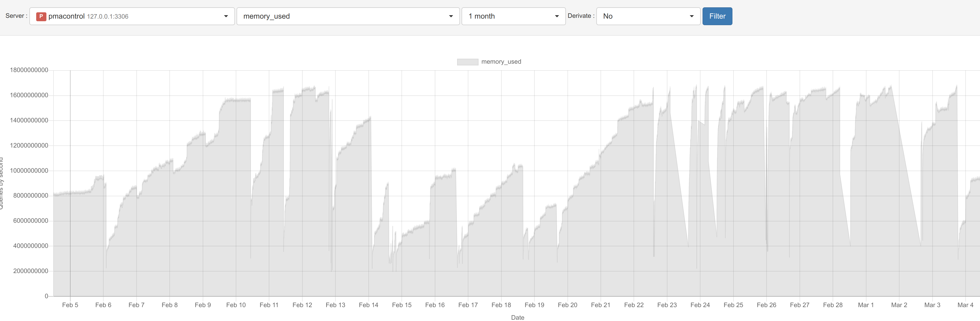Image resolution: width=980 pixels, height=321 pixels.
Task: Click the Feb 14 x-axis label
Action: 368,305
